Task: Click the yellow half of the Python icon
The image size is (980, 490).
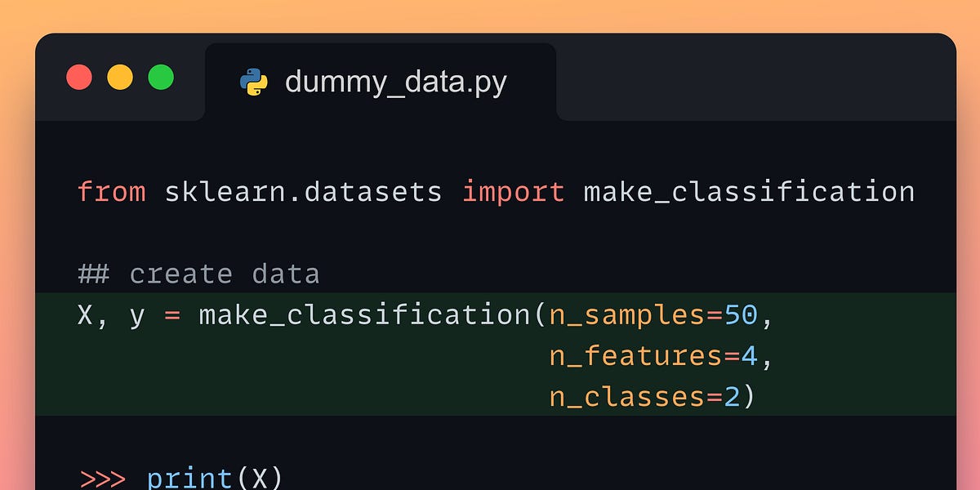Action: pyautogui.click(x=259, y=87)
